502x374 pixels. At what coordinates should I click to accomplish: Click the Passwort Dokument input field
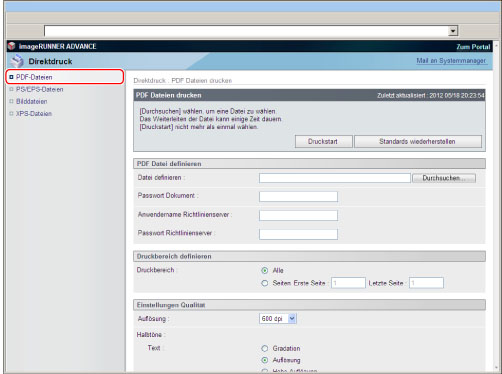tap(298, 196)
